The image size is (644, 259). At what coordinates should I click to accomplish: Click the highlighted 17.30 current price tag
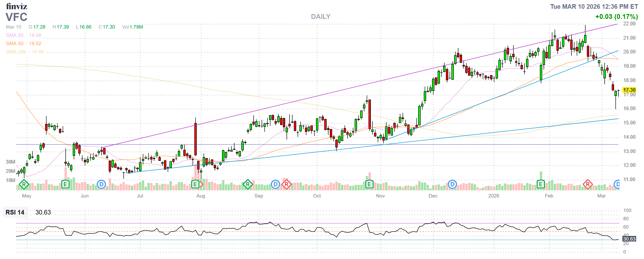point(629,90)
